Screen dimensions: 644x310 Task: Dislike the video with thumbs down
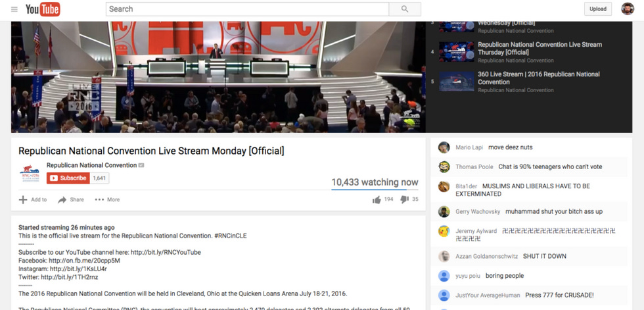404,200
